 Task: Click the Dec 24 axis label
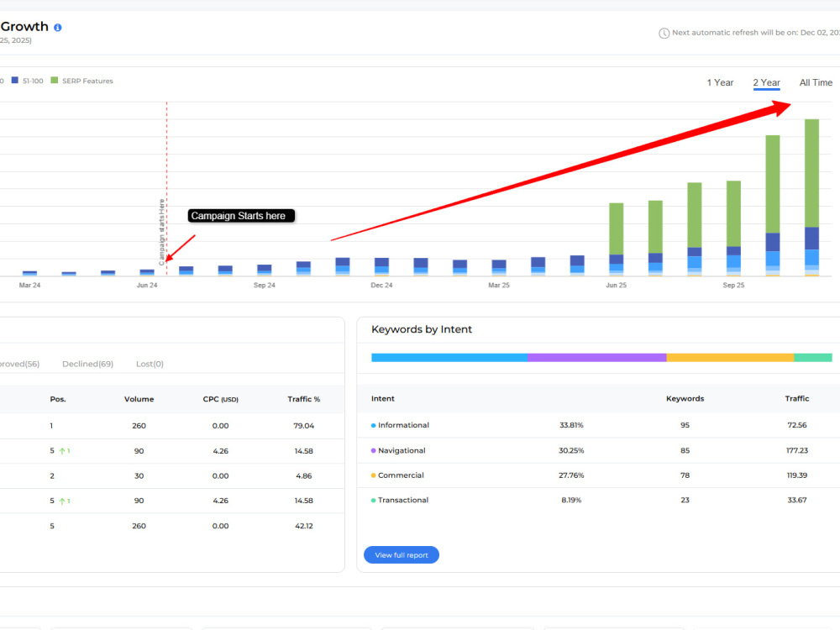tap(381, 285)
